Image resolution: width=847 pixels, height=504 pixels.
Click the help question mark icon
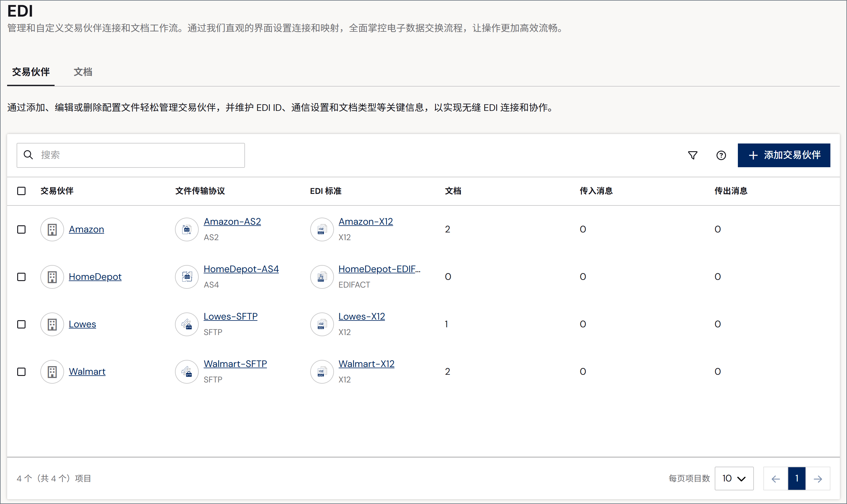point(721,155)
